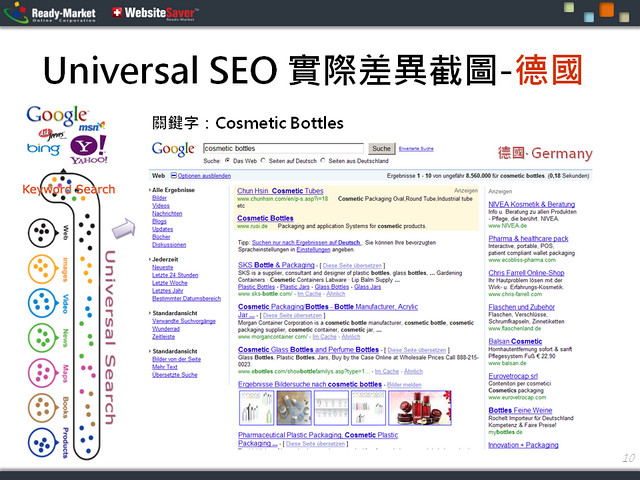Open the first bottles image thumbnail
The width and height of the screenshot is (640, 480).
click(256, 407)
